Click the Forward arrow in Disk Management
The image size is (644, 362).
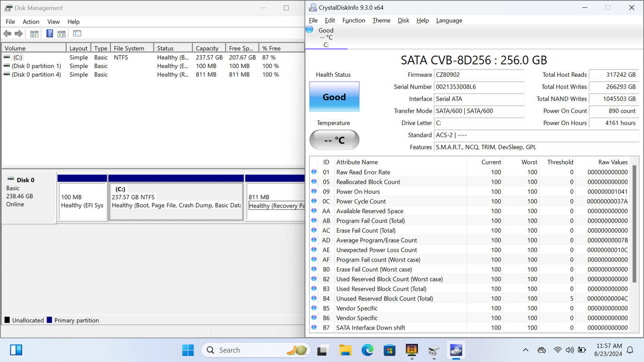(x=19, y=34)
